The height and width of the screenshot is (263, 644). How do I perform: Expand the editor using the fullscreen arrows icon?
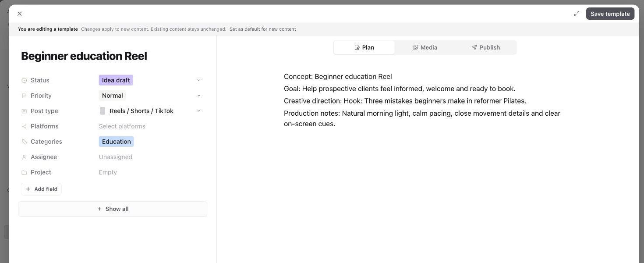pos(577,14)
